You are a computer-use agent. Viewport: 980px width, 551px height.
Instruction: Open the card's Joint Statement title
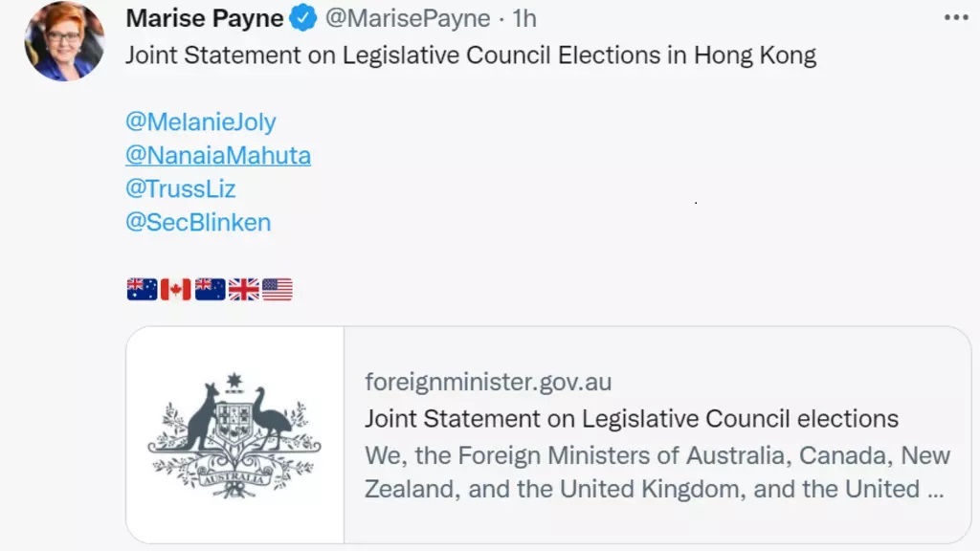(632, 418)
